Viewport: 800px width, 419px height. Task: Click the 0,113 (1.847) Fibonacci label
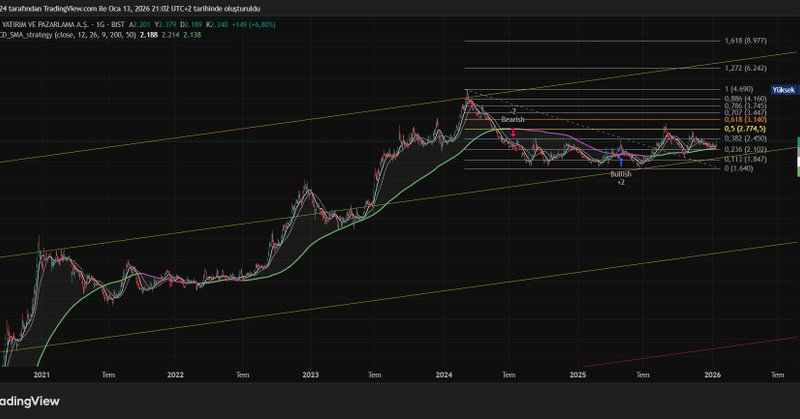[x=745, y=160]
